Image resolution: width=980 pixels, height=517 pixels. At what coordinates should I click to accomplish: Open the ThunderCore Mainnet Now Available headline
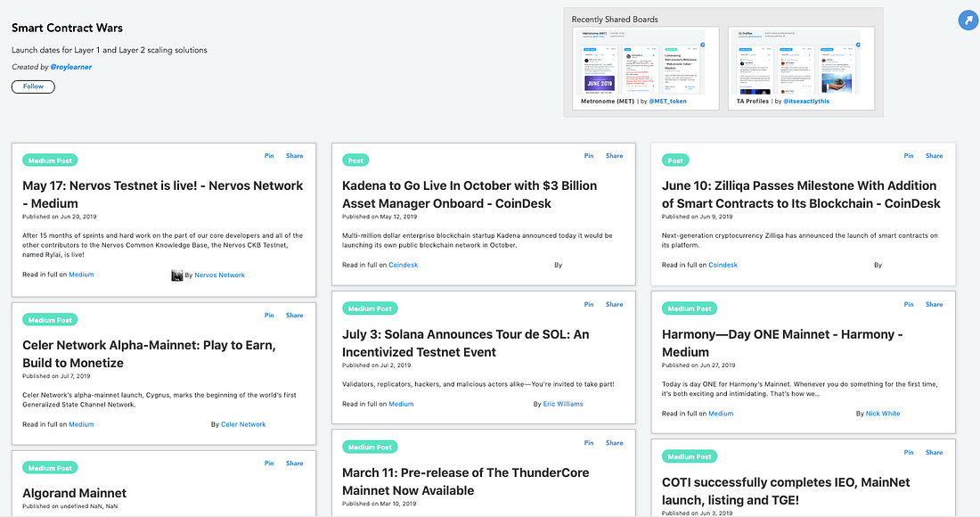(x=466, y=481)
